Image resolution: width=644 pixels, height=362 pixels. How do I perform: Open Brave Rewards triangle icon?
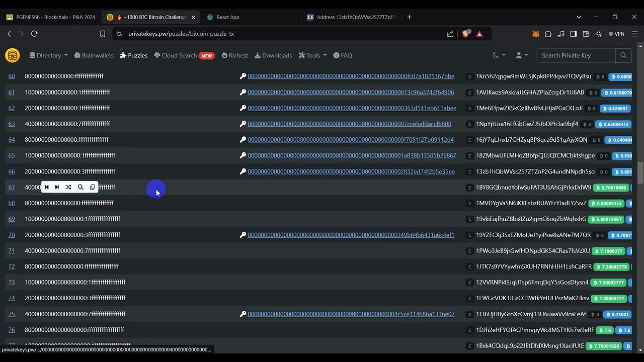[x=479, y=34]
